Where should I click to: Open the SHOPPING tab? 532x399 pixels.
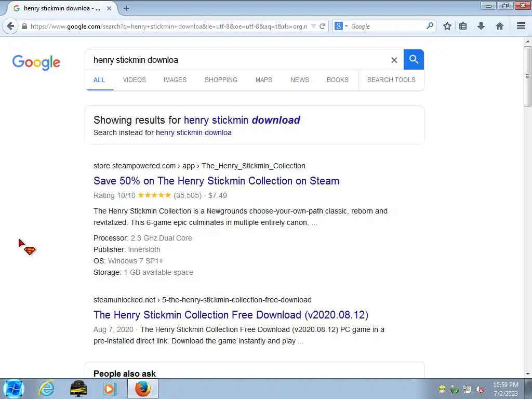coord(221,79)
